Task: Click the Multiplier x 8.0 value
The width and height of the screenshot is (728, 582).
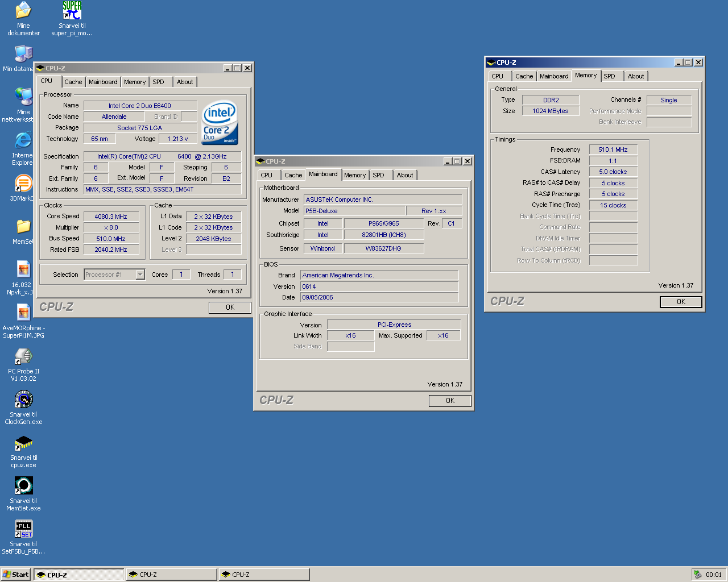Action: pos(111,227)
